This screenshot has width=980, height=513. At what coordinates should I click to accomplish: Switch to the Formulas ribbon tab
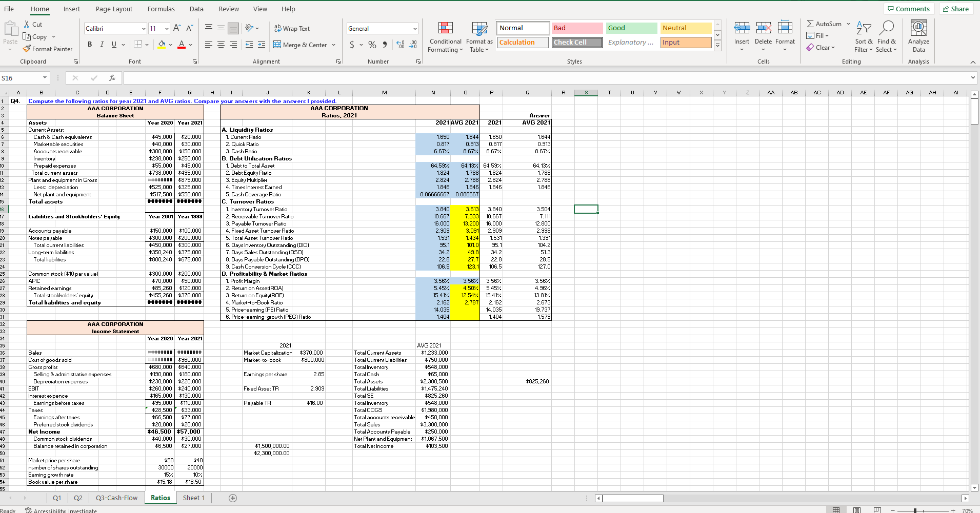pyautogui.click(x=161, y=9)
